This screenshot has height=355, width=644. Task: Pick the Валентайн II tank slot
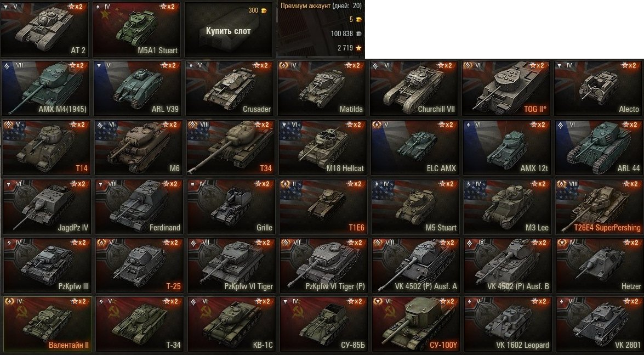point(47,324)
